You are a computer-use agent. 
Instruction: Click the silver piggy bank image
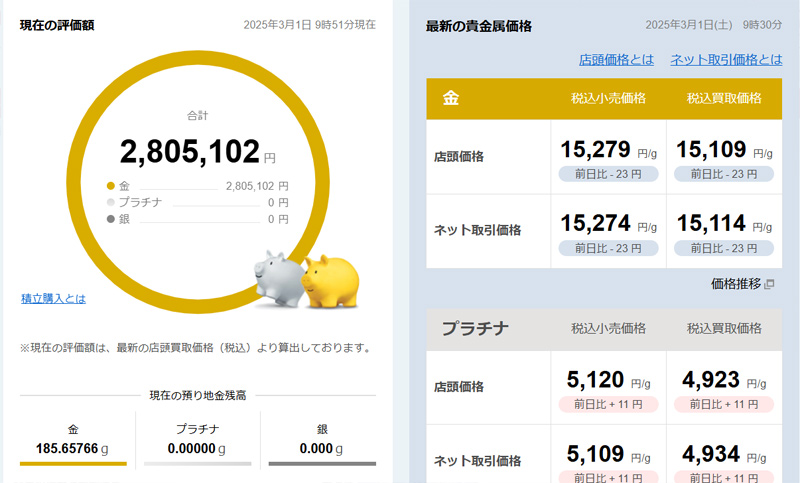point(278,278)
